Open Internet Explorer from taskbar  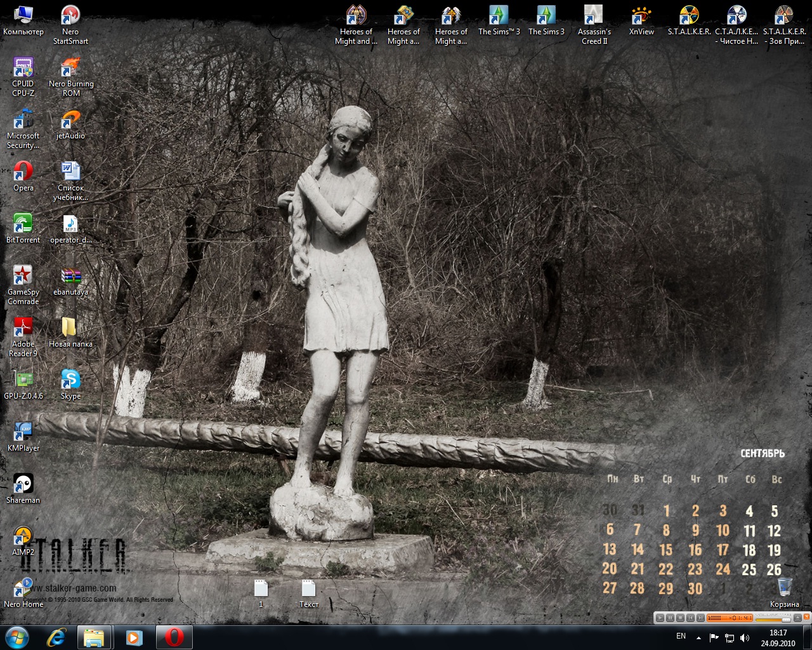pyautogui.click(x=56, y=637)
